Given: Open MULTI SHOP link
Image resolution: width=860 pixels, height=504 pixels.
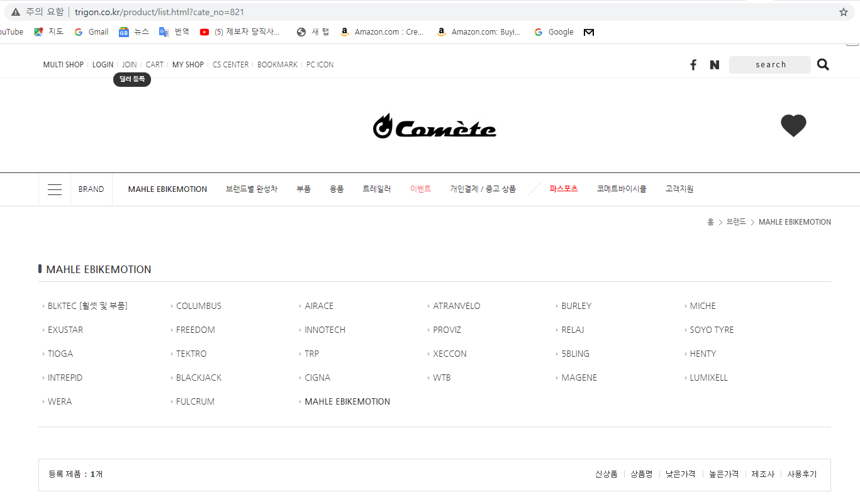Looking at the screenshot, I should tap(63, 65).
